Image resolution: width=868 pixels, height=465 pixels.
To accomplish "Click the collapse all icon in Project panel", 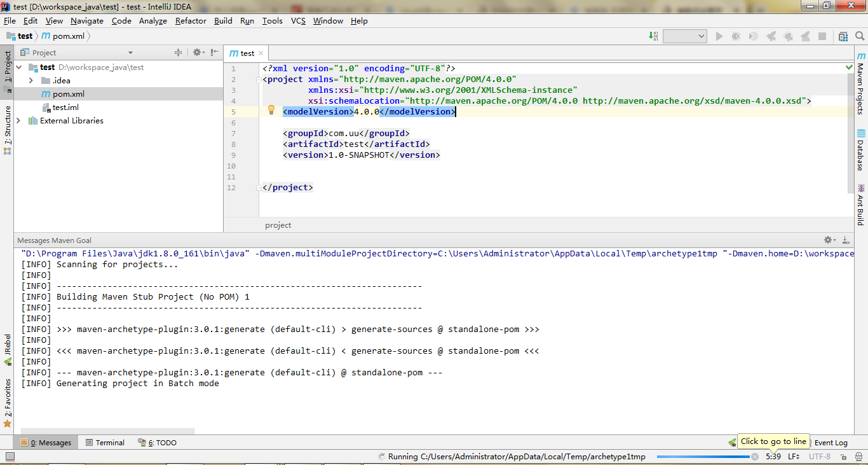I will pyautogui.click(x=179, y=52).
